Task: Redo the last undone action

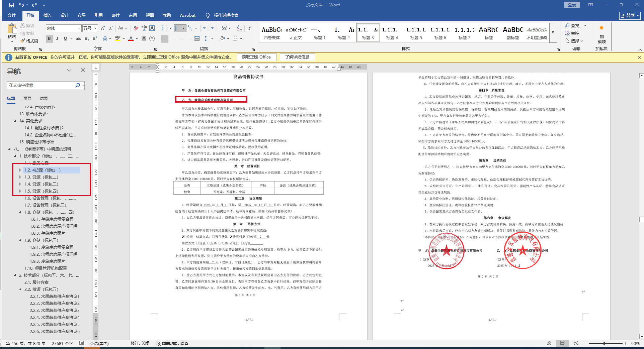Action: tap(34, 5)
